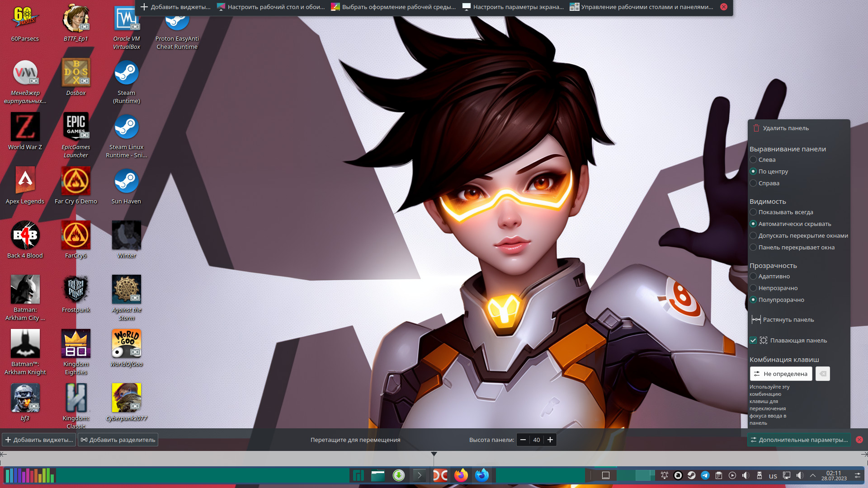Image resolution: width=868 pixels, height=488 pixels.
Task: Click the 'Добавить разделитель' button
Action: (118, 440)
